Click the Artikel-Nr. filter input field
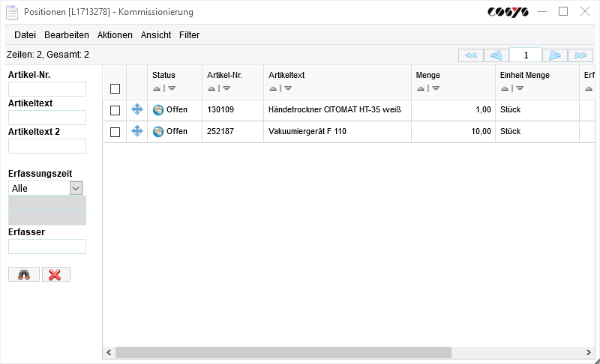This screenshot has height=364, width=600. 47,89
